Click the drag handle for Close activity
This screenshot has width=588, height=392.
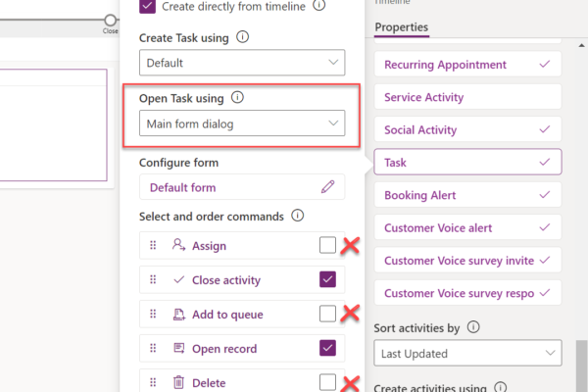coord(153,280)
